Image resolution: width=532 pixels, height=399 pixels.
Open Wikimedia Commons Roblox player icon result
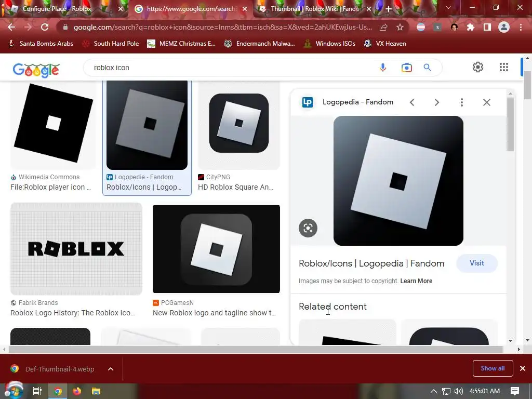click(x=53, y=124)
